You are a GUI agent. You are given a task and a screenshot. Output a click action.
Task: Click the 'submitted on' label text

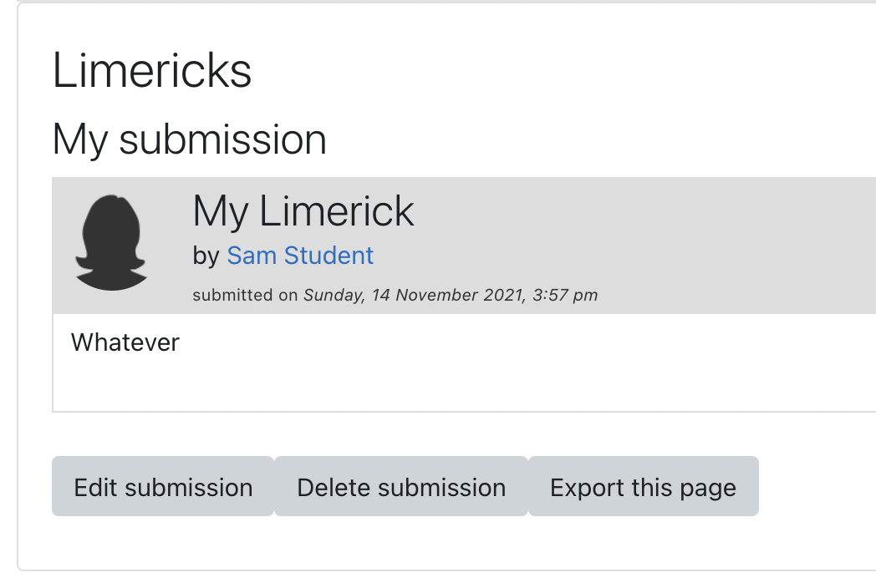[x=245, y=295]
